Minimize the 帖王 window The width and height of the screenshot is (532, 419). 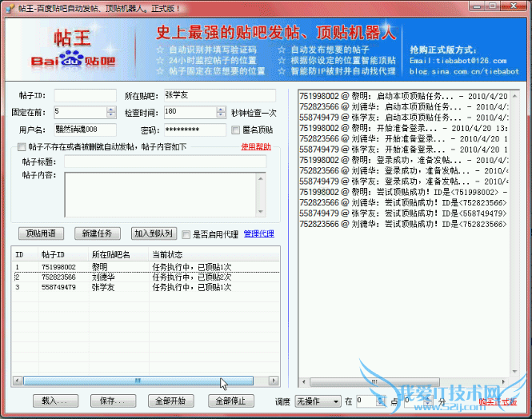(x=478, y=6)
